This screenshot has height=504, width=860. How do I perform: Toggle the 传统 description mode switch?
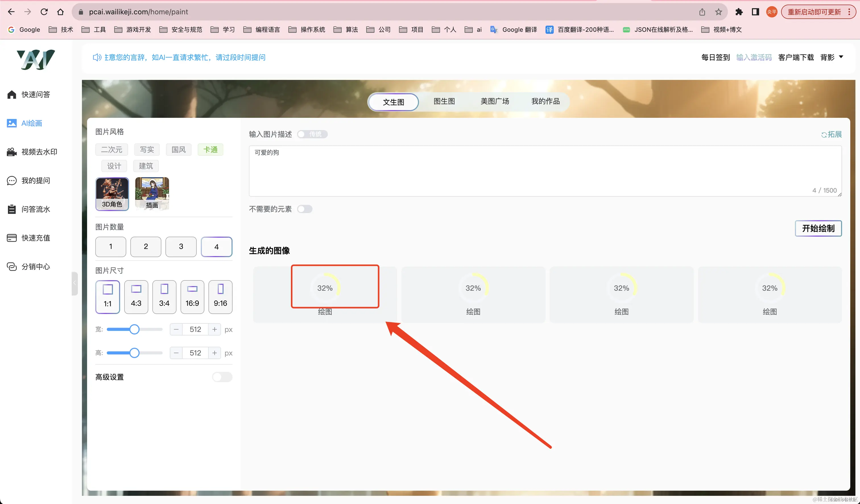[312, 134]
